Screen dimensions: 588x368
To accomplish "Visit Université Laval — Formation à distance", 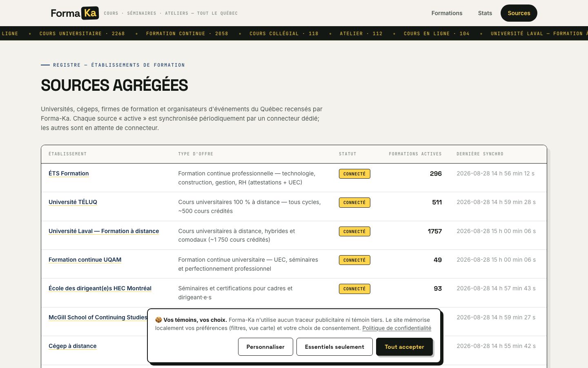I will (x=104, y=231).
